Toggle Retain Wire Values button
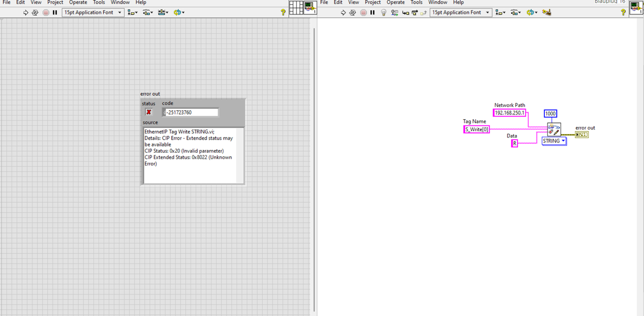Screen dimensions: 644x316 pyautogui.click(x=395, y=13)
